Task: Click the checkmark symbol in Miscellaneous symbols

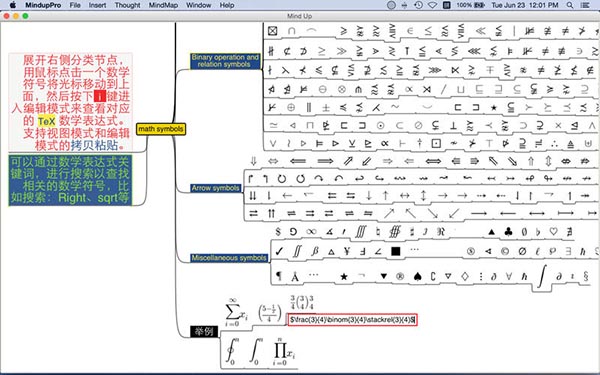Action: coord(279,251)
